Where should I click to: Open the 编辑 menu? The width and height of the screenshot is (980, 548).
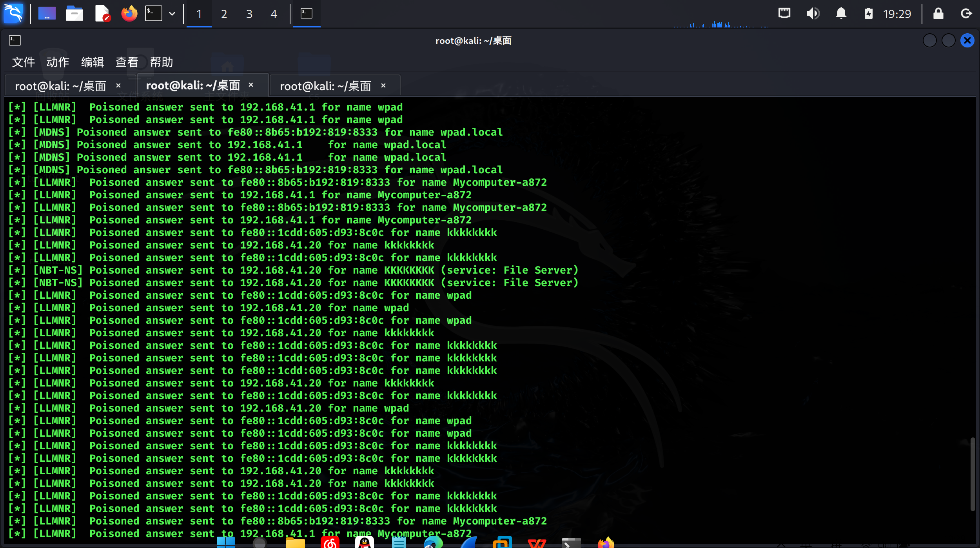click(x=93, y=62)
